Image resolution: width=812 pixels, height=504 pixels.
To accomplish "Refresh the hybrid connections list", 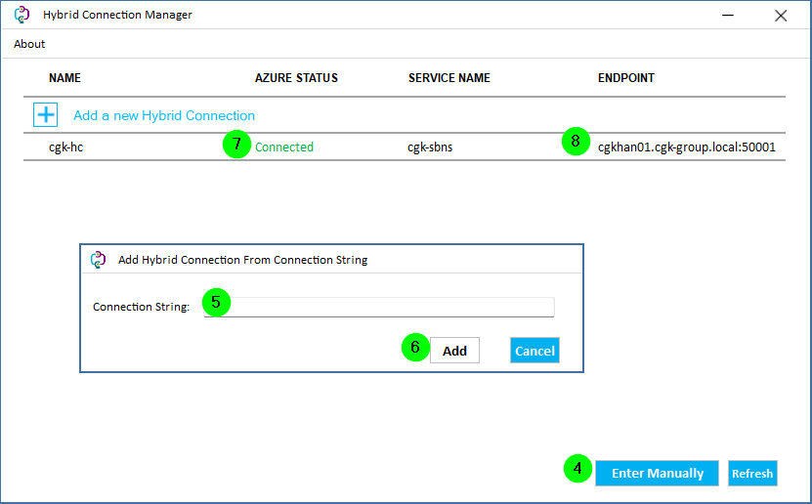I will [x=752, y=473].
